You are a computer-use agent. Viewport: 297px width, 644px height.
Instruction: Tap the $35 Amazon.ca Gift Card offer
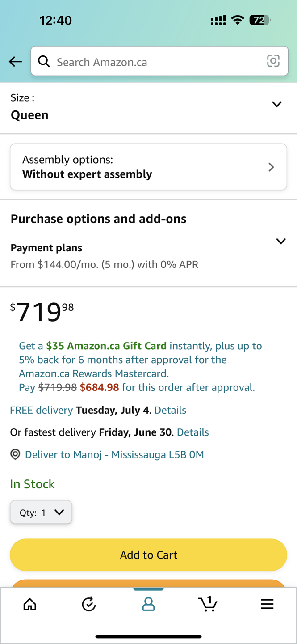coord(106,346)
